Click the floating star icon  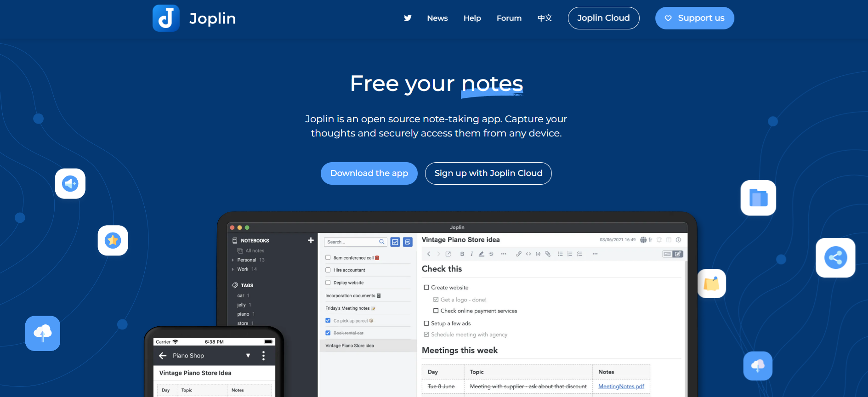click(113, 240)
